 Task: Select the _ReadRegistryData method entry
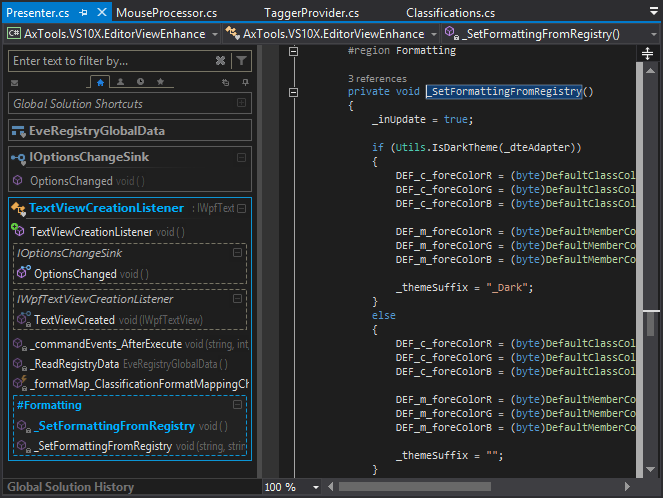coord(130,364)
